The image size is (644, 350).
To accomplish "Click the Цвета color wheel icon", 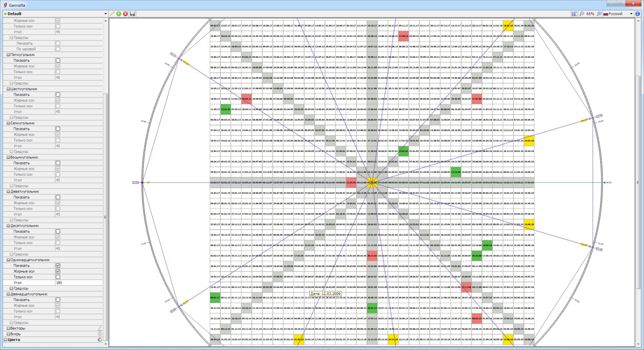I will click(100, 339).
